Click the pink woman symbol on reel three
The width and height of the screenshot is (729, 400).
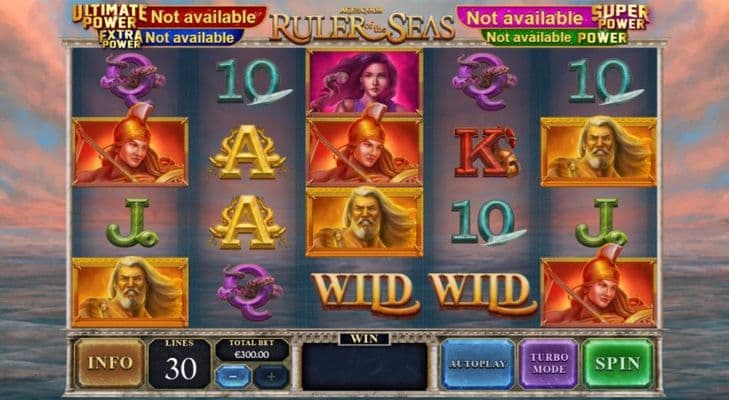(364, 82)
